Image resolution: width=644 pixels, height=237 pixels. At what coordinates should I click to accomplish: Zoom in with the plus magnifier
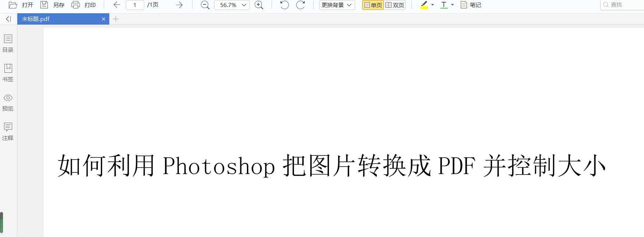[259, 5]
